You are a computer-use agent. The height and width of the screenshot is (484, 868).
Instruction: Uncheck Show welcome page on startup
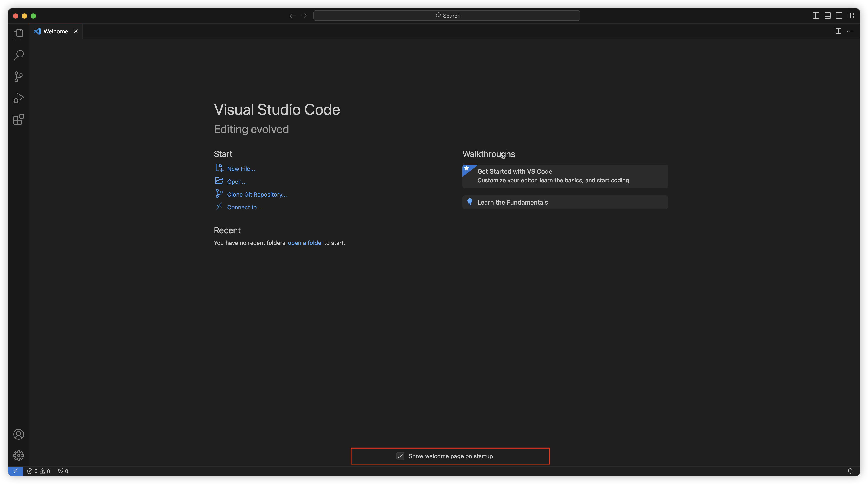coord(400,456)
